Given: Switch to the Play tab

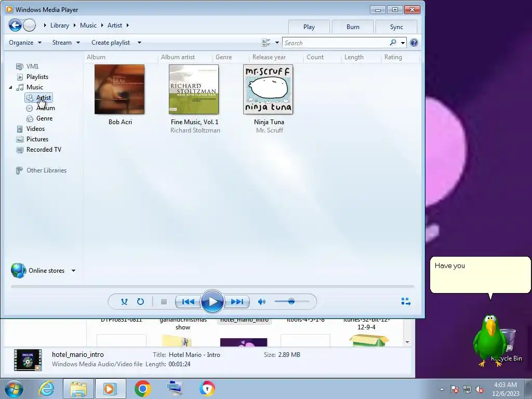Looking at the screenshot, I should point(309,27).
